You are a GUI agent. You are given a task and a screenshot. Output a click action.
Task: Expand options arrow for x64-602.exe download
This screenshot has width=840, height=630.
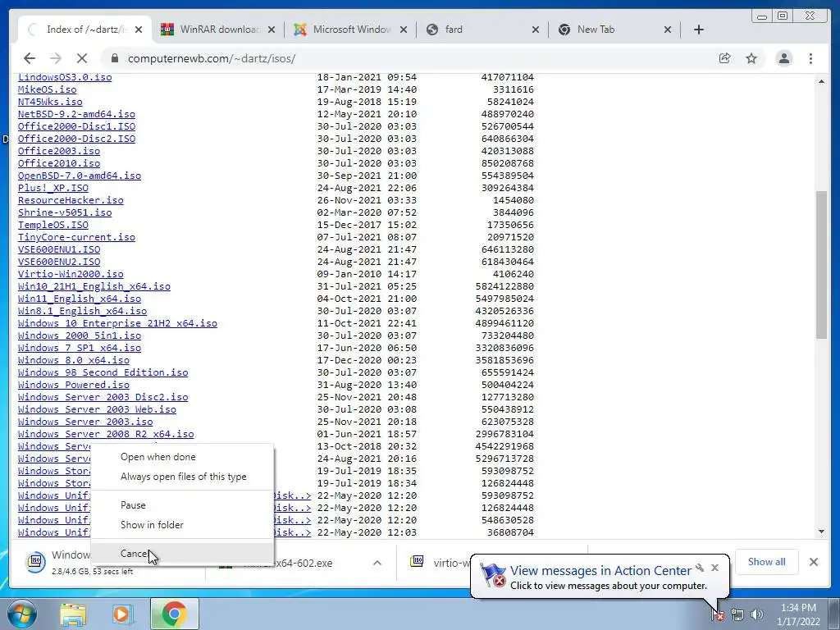pyautogui.click(x=377, y=563)
